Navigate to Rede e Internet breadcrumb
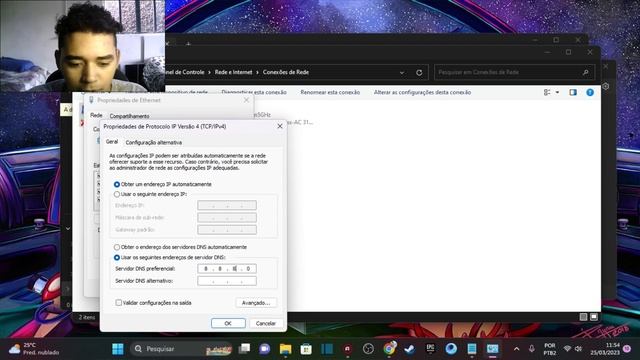The image size is (640, 360). coord(233,72)
